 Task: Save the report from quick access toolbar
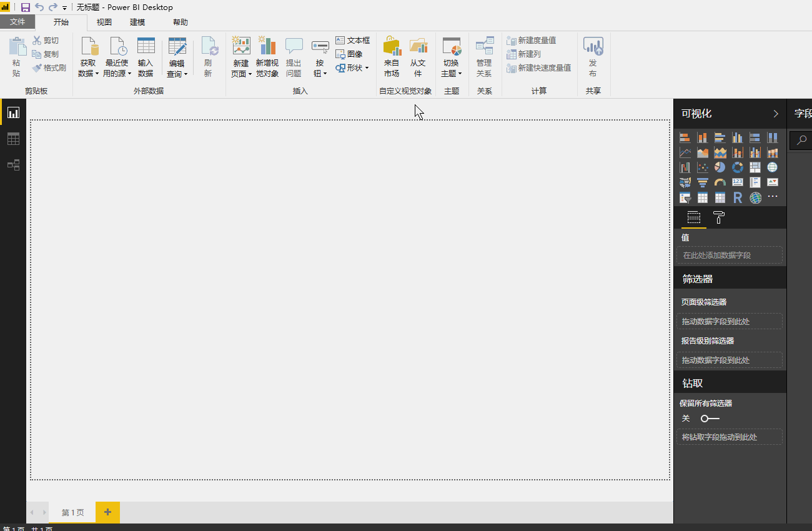click(26, 7)
